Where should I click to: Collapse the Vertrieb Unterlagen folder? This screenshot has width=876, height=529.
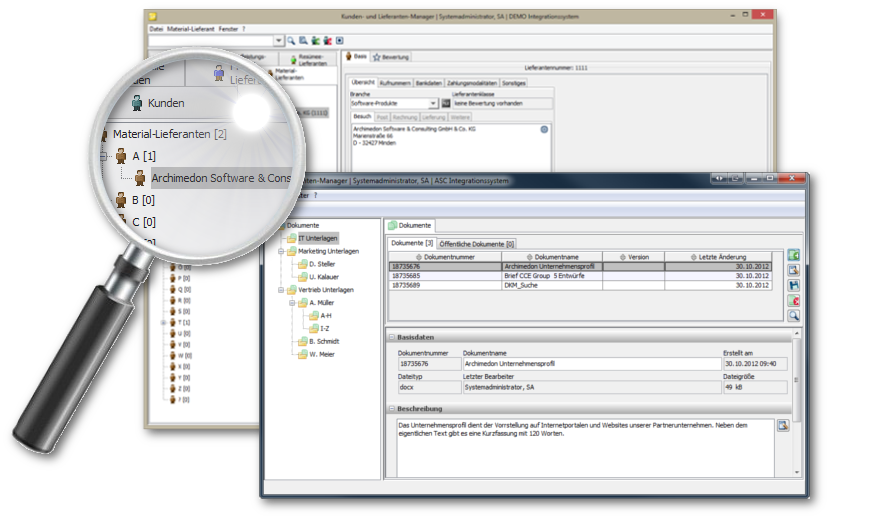pos(281,290)
